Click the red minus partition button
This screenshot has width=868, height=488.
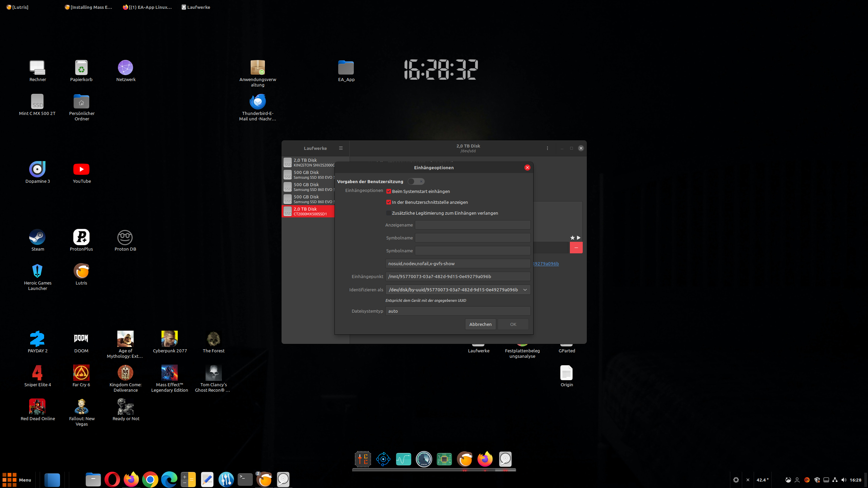coord(576,248)
